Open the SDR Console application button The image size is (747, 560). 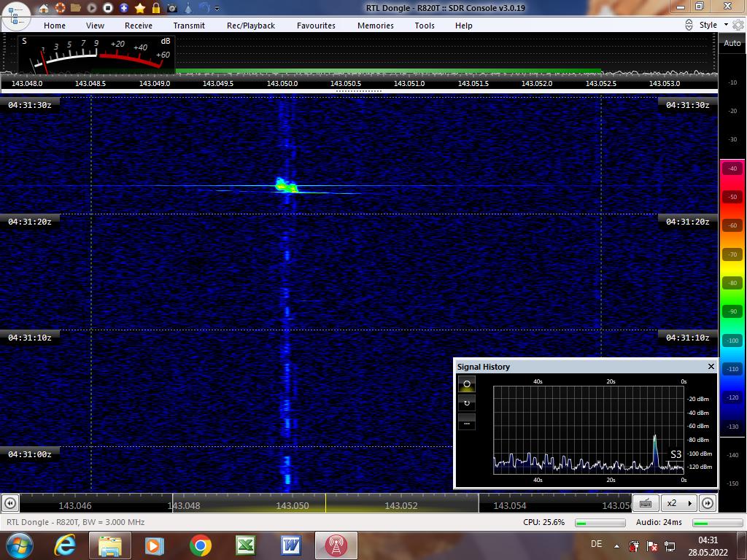point(16,15)
